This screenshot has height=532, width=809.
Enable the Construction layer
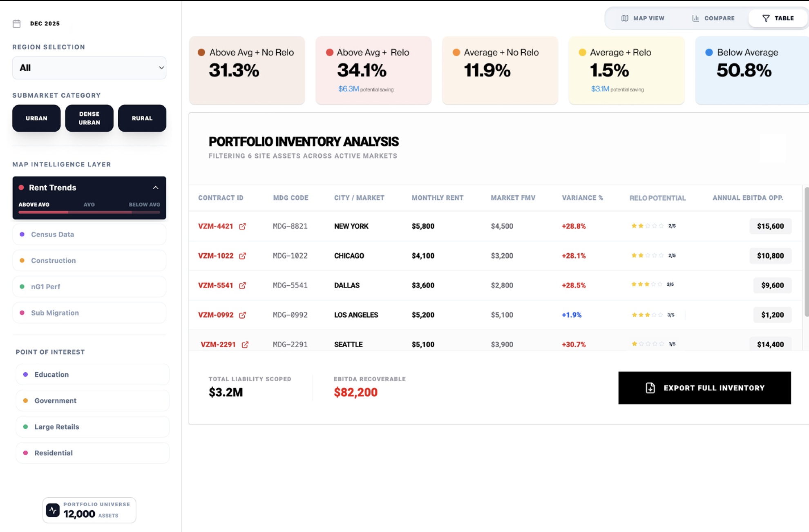pos(89,260)
